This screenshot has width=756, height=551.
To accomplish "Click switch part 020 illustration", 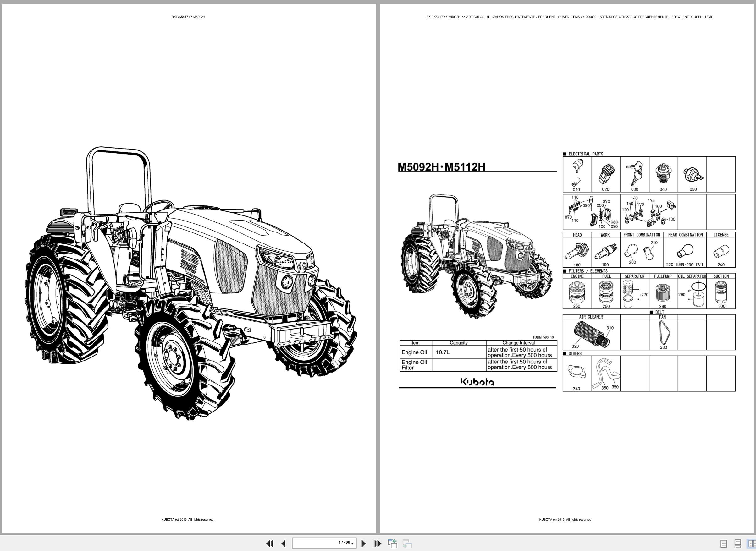I will pyautogui.click(x=605, y=173).
